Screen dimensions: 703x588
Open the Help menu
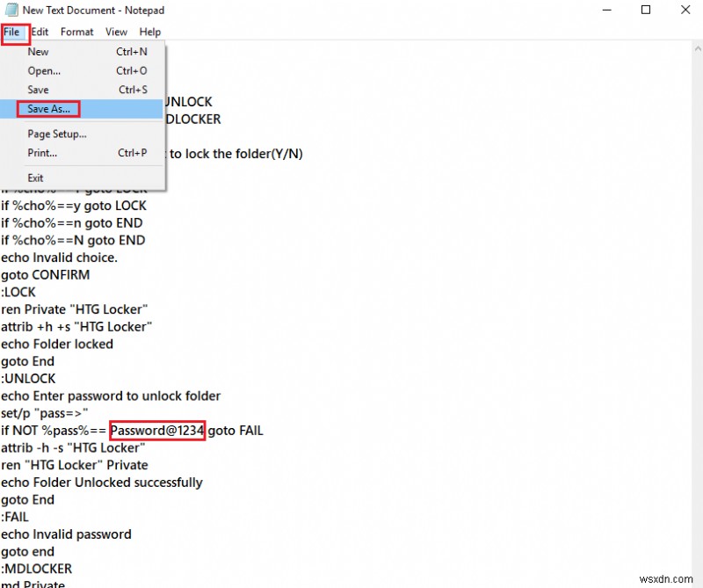(x=149, y=32)
